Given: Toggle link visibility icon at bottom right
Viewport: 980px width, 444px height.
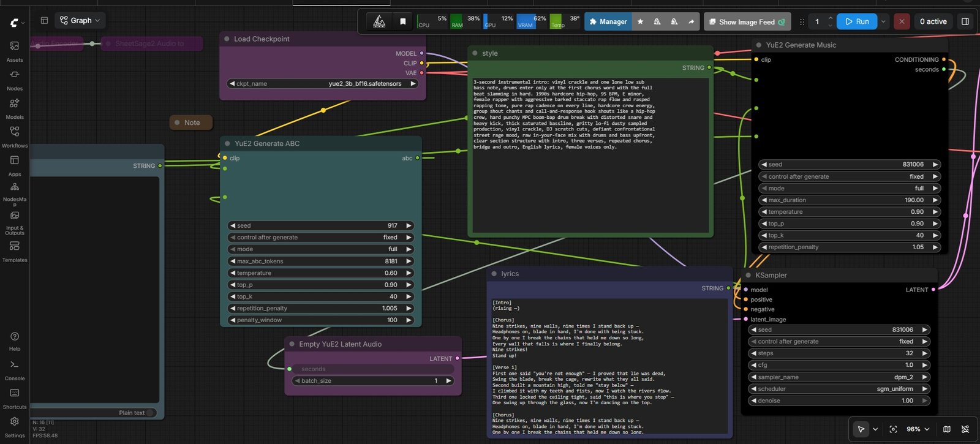Looking at the screenshot, I should point(965,429).
